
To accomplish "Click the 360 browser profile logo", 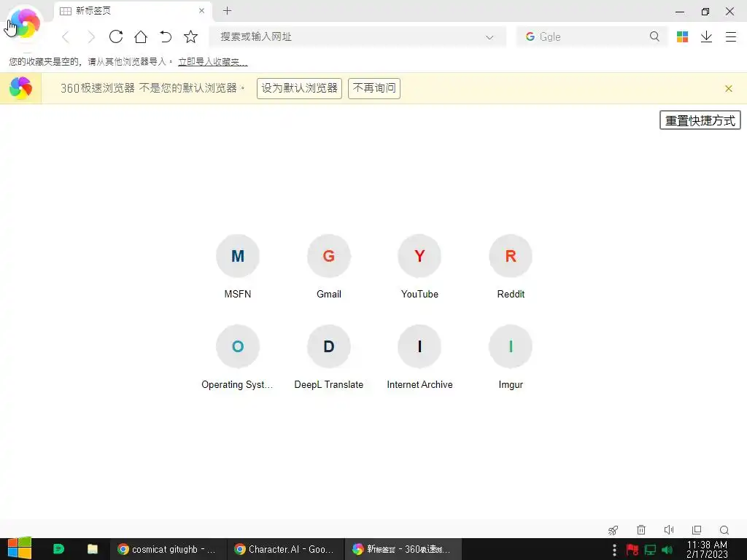I will 24,23.
